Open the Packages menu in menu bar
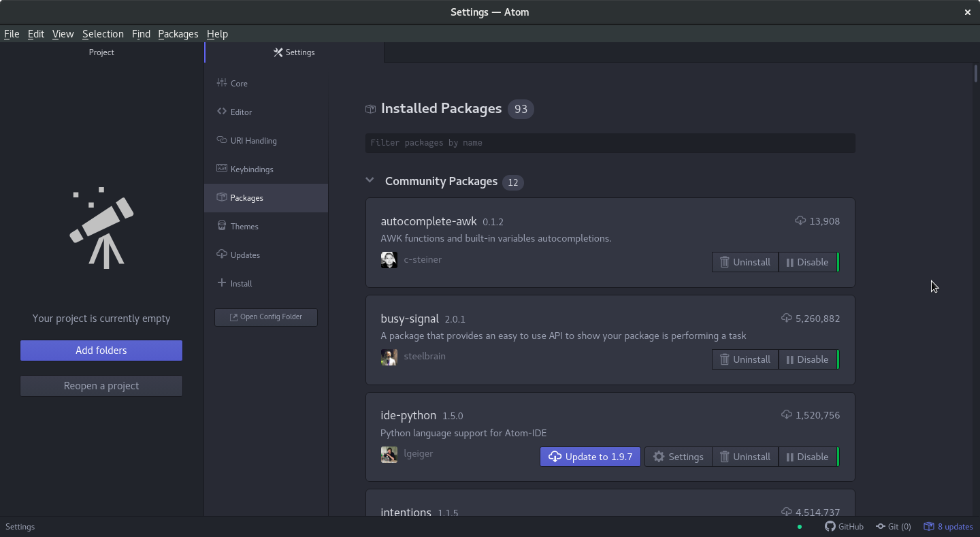980x537 pixels. point(178,34)
